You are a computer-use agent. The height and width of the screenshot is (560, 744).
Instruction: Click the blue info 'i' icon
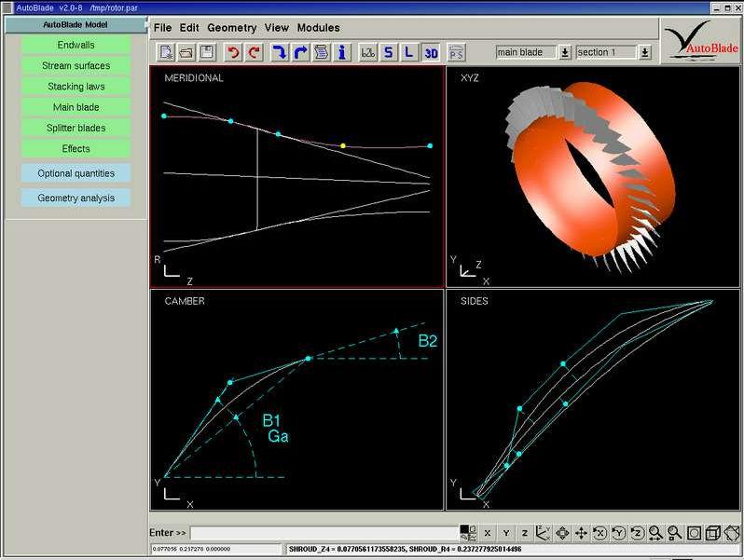[x=342, y=52]
